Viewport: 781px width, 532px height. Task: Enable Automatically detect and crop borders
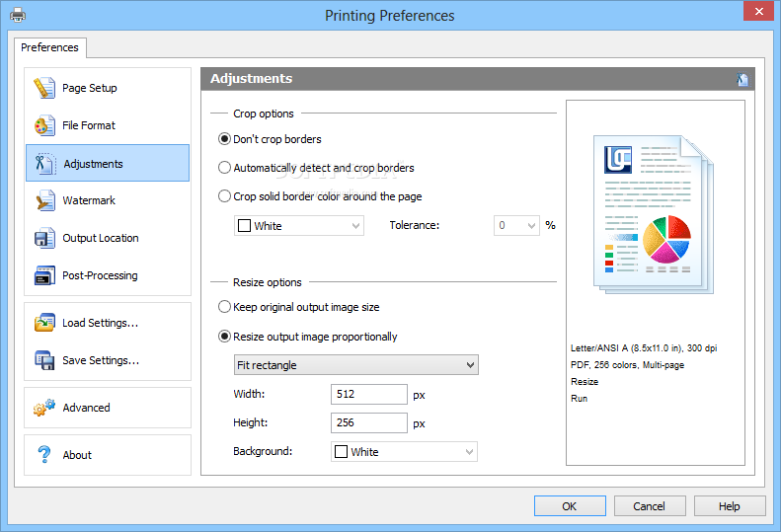pos(225,168)
